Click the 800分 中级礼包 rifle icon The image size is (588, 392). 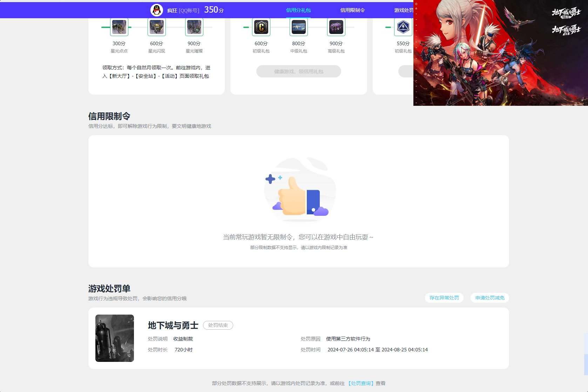(299, 27)
